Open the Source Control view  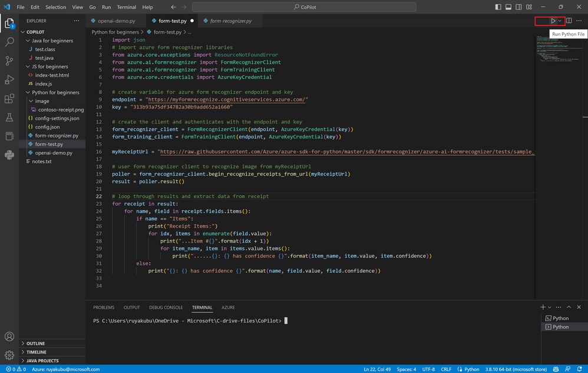[9, 61]
